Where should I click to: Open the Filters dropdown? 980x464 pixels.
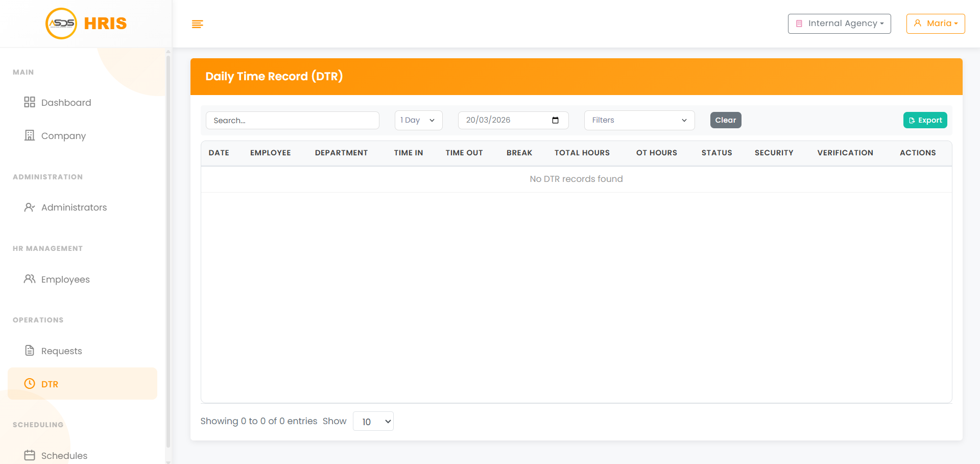tap(639, 120)
